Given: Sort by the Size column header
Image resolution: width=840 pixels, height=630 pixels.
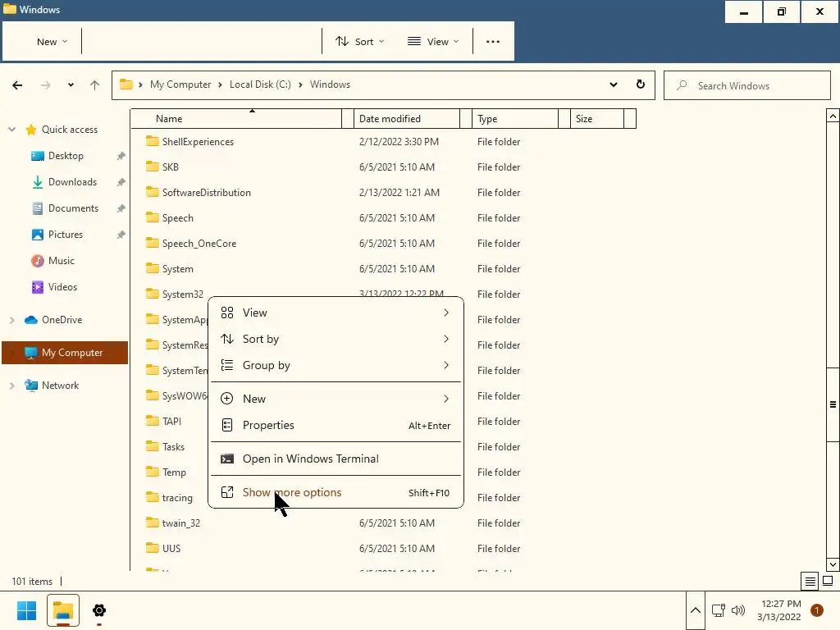Looking at the screenshot, I should point(597,119).
